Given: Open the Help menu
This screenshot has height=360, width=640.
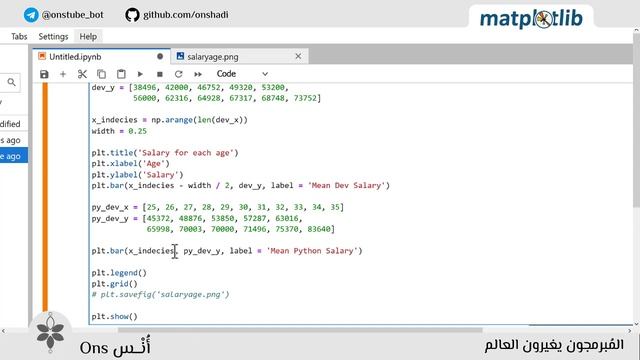Looking at the screenshot, I should click(88, 37).
